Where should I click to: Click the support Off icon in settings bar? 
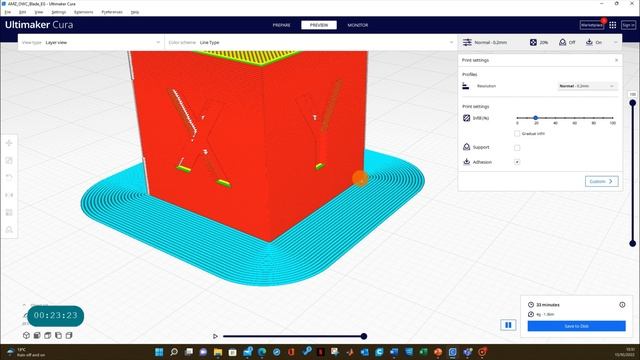[562, 42]
